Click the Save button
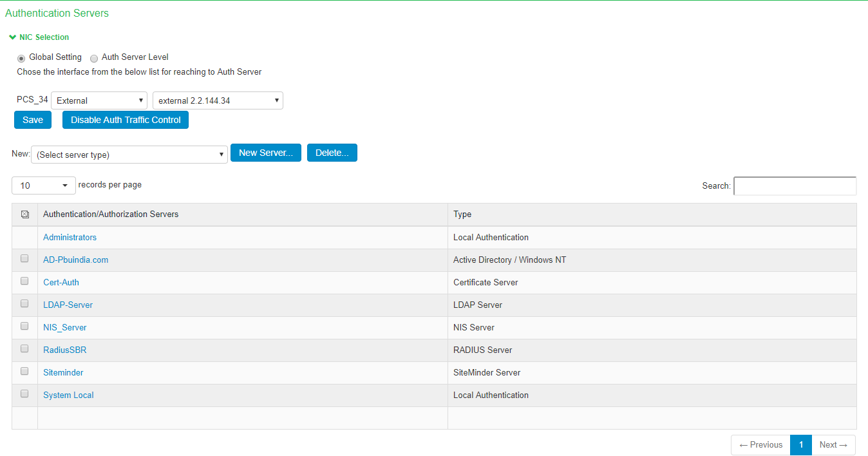The height and width of the screenshot is (456, 868). [x=32, y=119]
